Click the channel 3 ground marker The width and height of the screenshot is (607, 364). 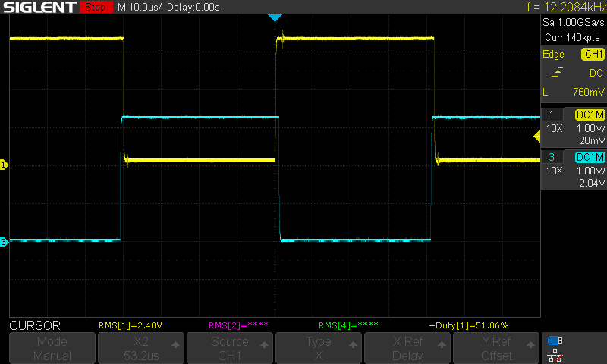[4, 242]
